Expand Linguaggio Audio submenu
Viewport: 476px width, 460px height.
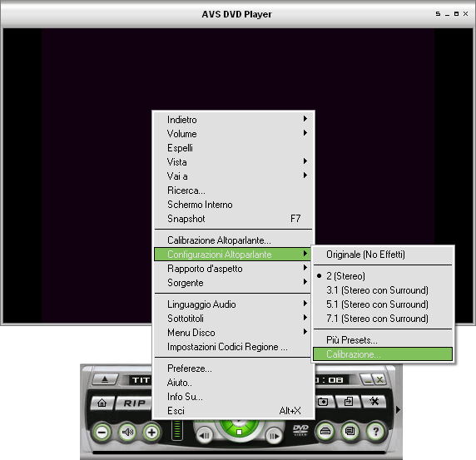click(233, 304)
